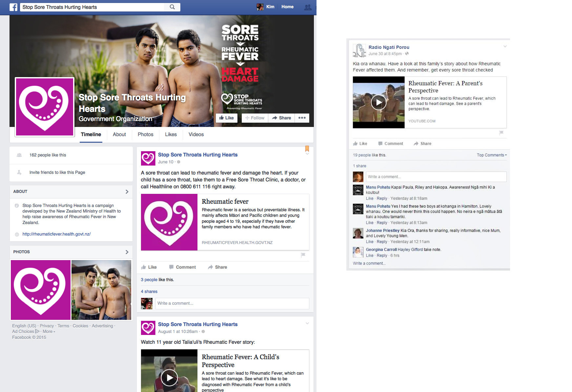Click 162 people like this
Screen dimensions: 572x392
pos(48,155)
